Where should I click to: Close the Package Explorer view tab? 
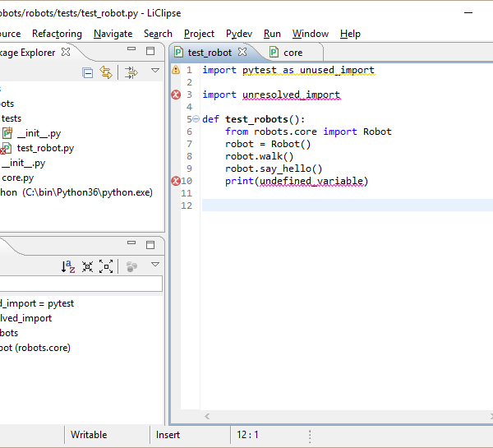(x=66, y=52)
